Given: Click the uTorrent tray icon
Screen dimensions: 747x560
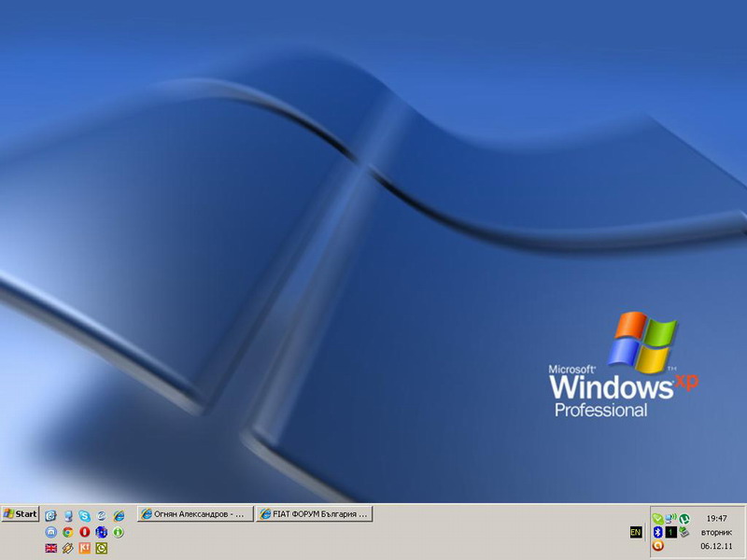Looking at the screenshot, I should [x=684, y=518].
